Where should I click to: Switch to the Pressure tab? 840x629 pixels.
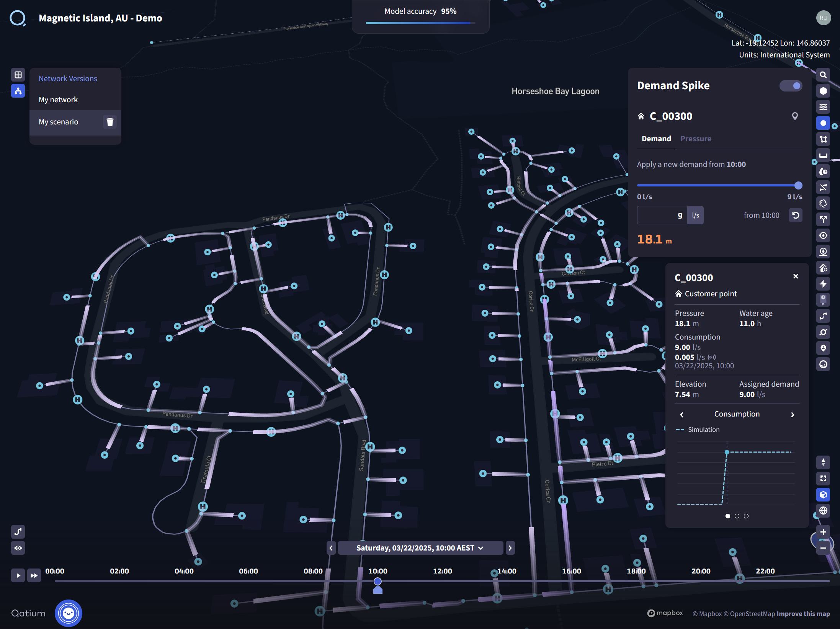(696, 139)
